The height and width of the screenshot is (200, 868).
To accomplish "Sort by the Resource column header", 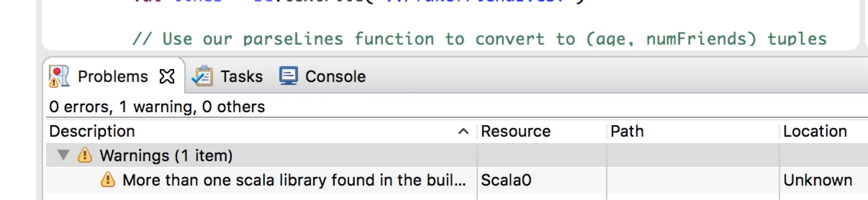I will [516, 131].
